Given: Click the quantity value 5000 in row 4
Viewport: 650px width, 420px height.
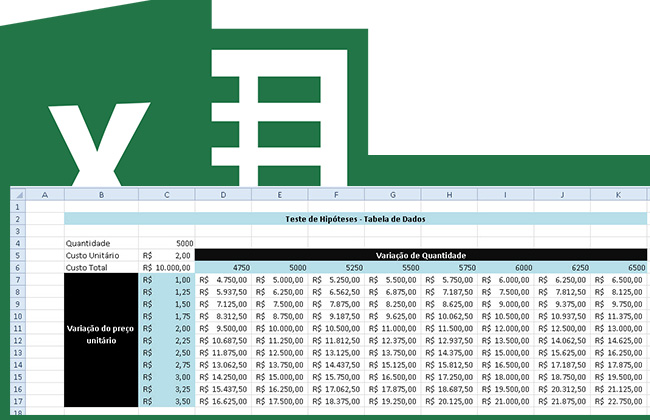Looking at the screenshot, I should coord(167,243).
